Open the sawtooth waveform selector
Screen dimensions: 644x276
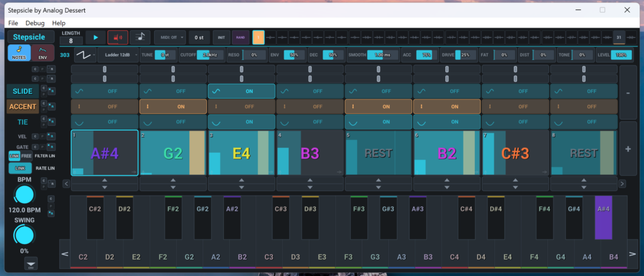pyautogui.click(x=85, y=55)
